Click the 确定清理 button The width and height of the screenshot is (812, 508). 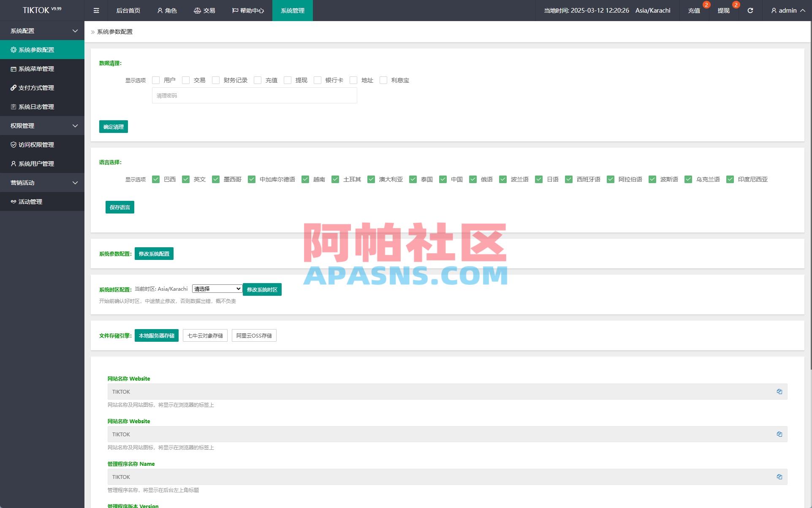tap(113, 126)
